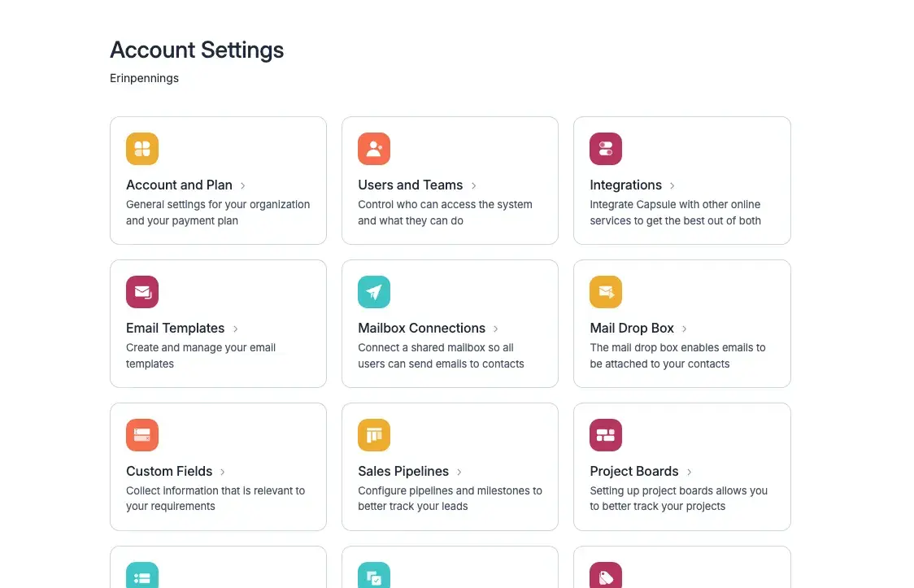
Task: Go to Email Templates settings
Action: [176, 329]
